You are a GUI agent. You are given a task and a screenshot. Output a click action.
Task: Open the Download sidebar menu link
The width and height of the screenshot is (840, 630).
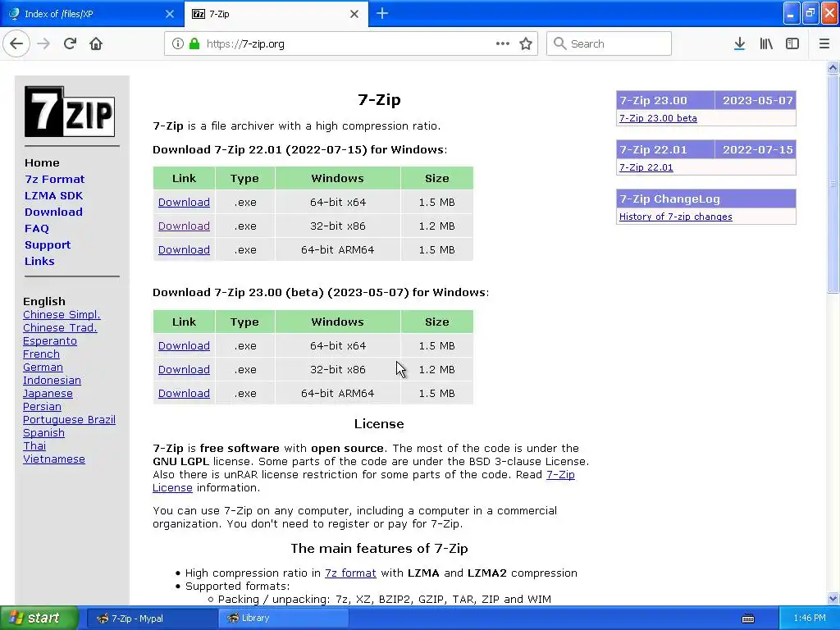53,212
